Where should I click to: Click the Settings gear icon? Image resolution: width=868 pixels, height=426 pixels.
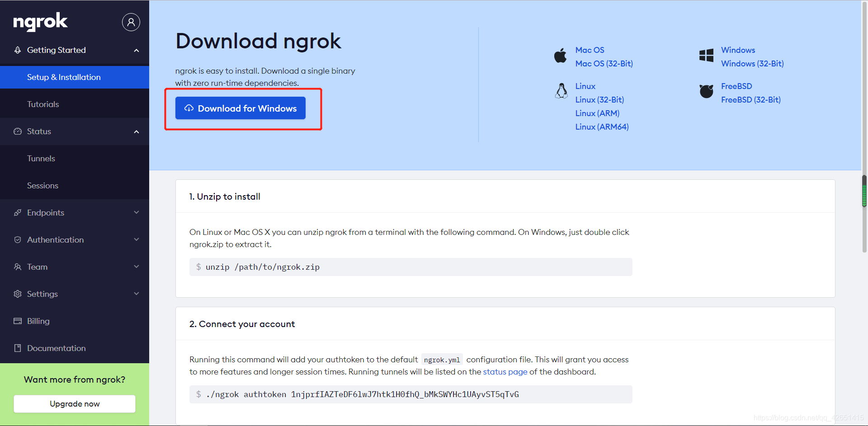[18, 294]
